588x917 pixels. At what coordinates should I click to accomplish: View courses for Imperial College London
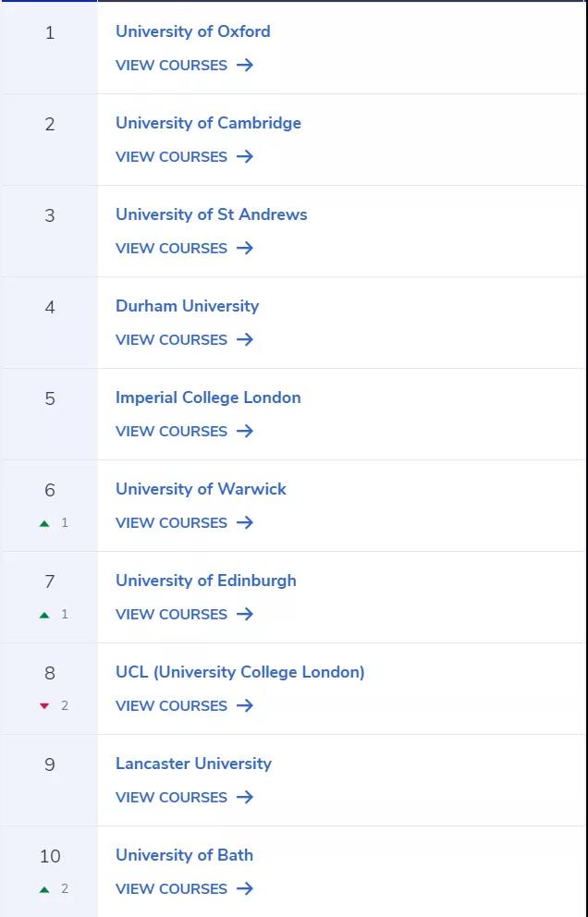[184, 431]
